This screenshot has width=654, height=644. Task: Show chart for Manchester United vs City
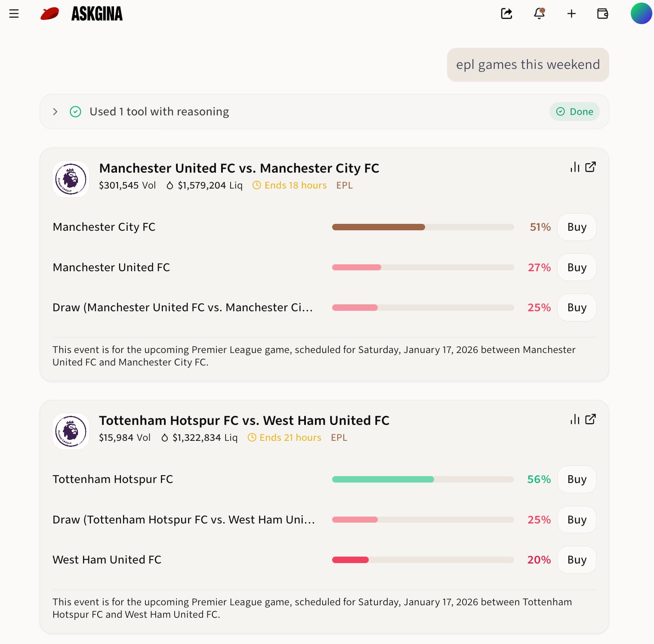[575, 167]
